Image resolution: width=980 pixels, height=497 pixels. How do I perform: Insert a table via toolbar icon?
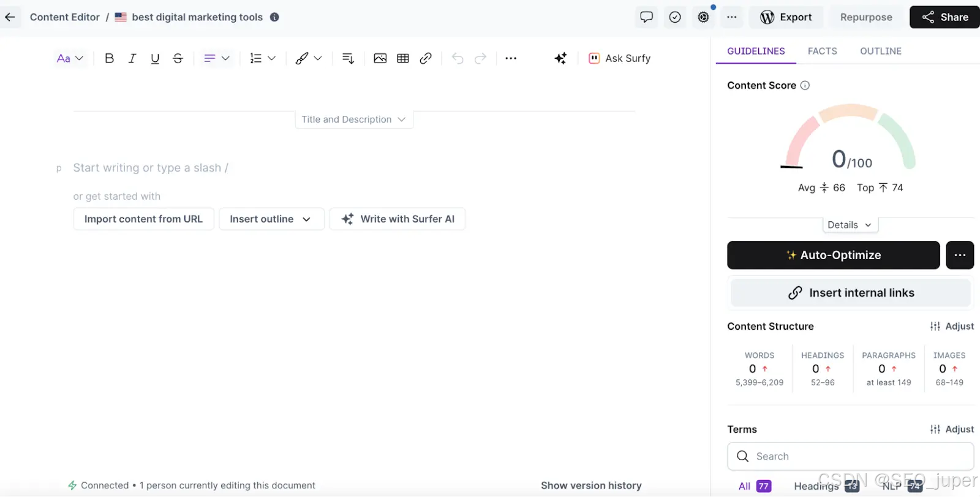403,58
